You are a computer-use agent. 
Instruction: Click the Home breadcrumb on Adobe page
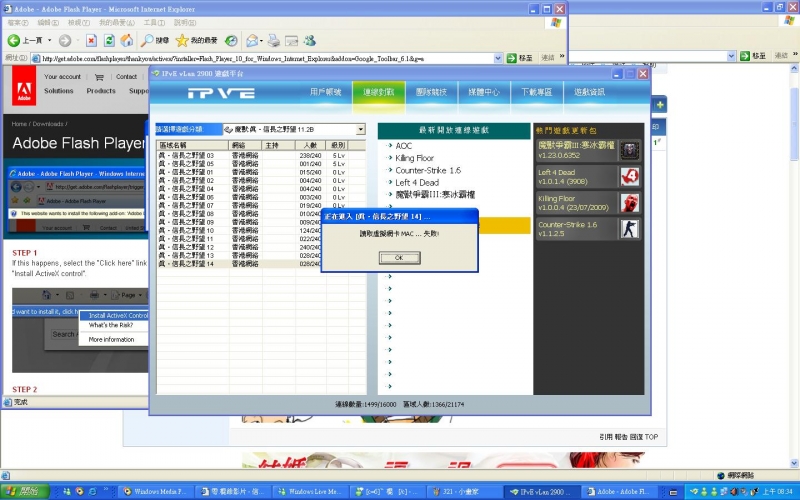[19, 124]
